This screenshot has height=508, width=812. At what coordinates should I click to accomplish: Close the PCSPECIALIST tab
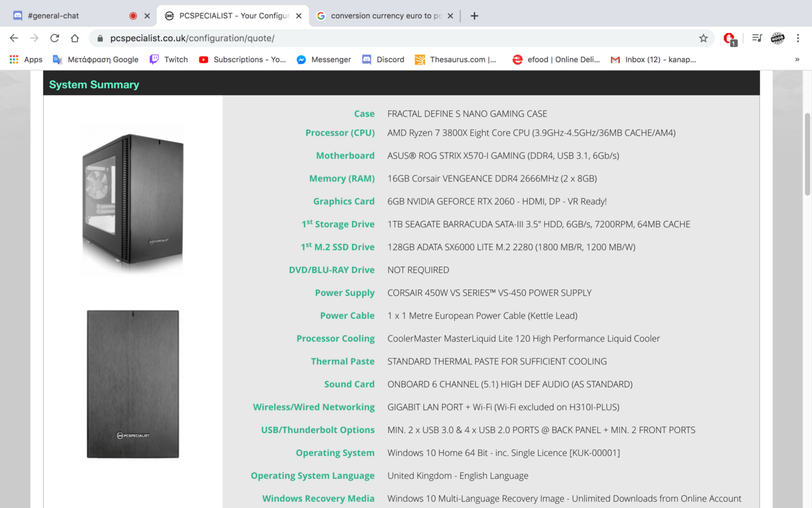click(x=299, y=16)
